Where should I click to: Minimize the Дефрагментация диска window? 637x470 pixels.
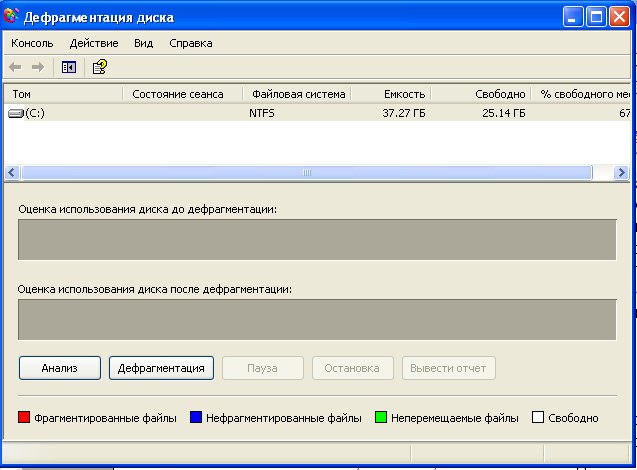point(573,17)
